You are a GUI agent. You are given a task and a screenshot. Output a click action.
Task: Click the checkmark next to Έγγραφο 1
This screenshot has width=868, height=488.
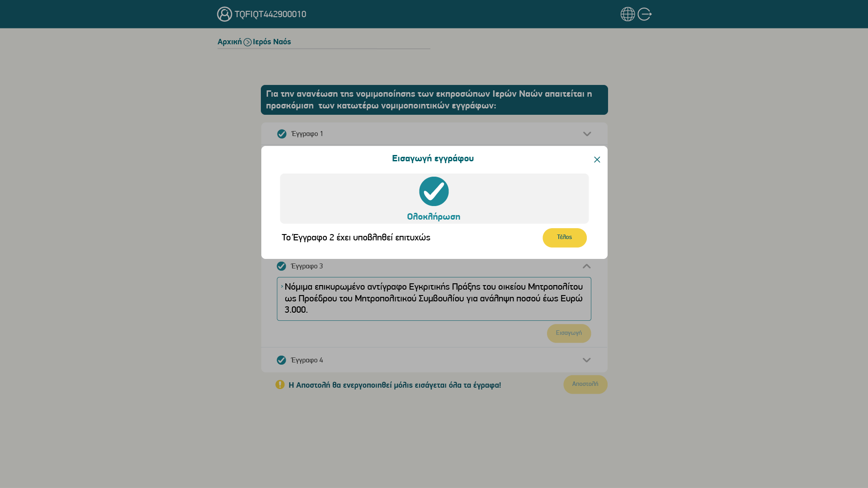282,134
